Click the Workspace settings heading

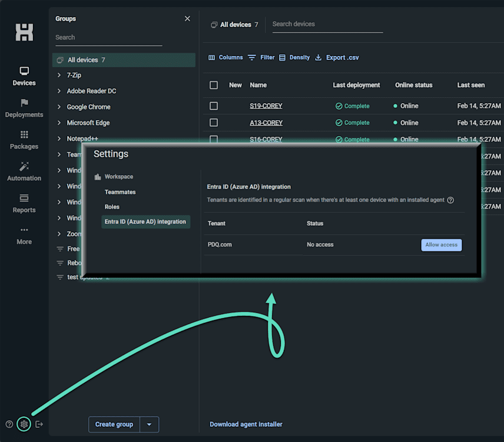click(x=119, y=177)
